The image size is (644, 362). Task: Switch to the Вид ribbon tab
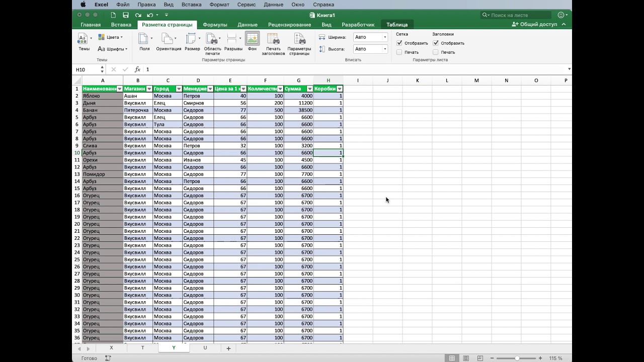pyautogui.click(x=327, y=25)
